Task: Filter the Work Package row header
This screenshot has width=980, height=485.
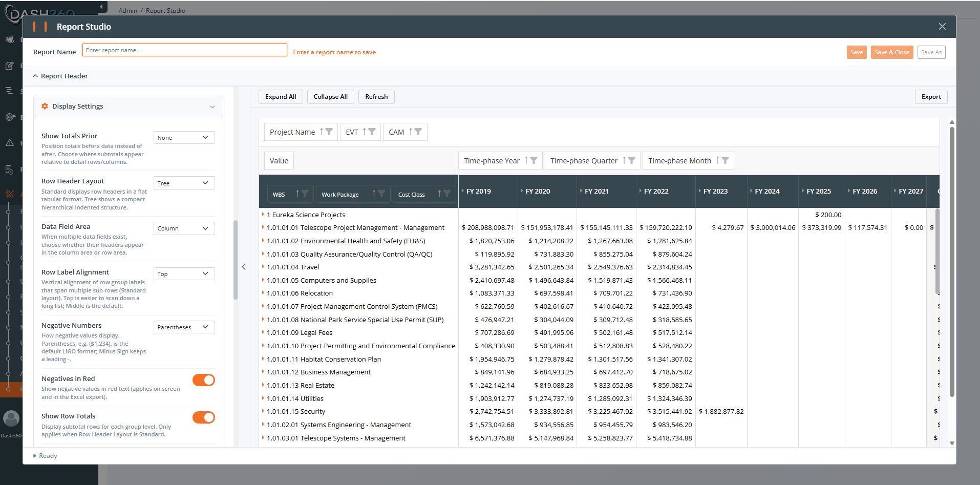Action: [x=381, y=194]
